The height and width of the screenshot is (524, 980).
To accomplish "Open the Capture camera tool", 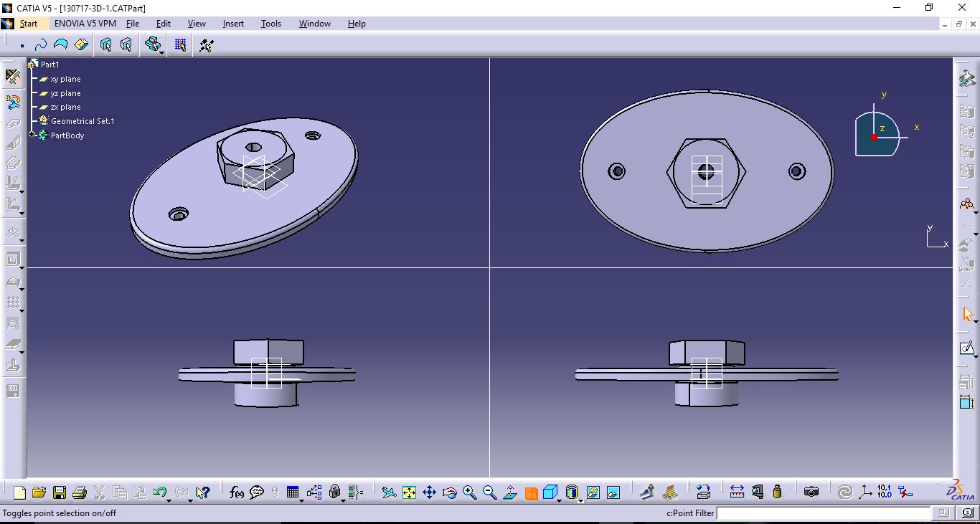I will pos(811,492).
